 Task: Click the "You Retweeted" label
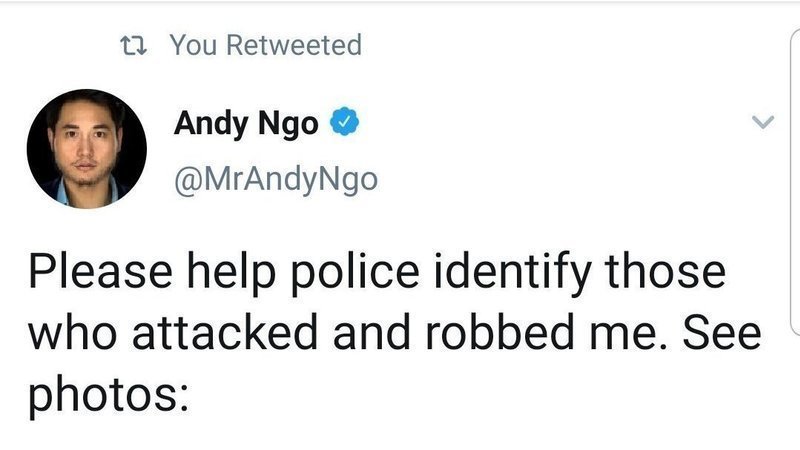point(265,45)
